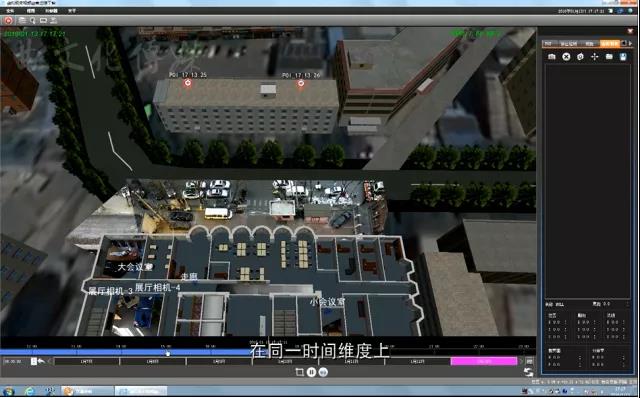Click the 大会议室 room label
This screenshot has height=398, width=640.
point(135,267)
